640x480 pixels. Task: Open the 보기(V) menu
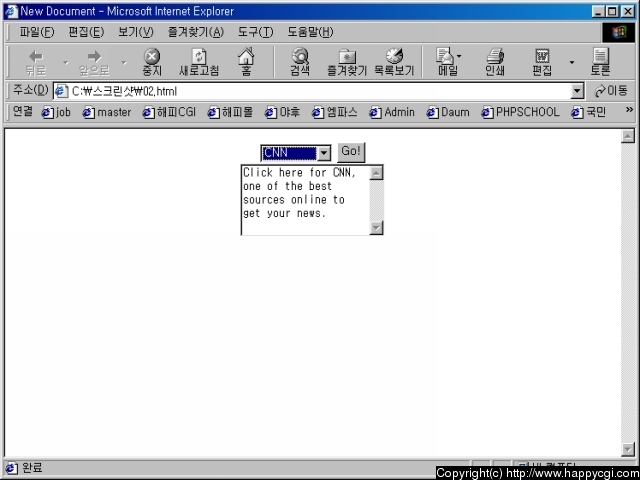(x=136, y=32)
